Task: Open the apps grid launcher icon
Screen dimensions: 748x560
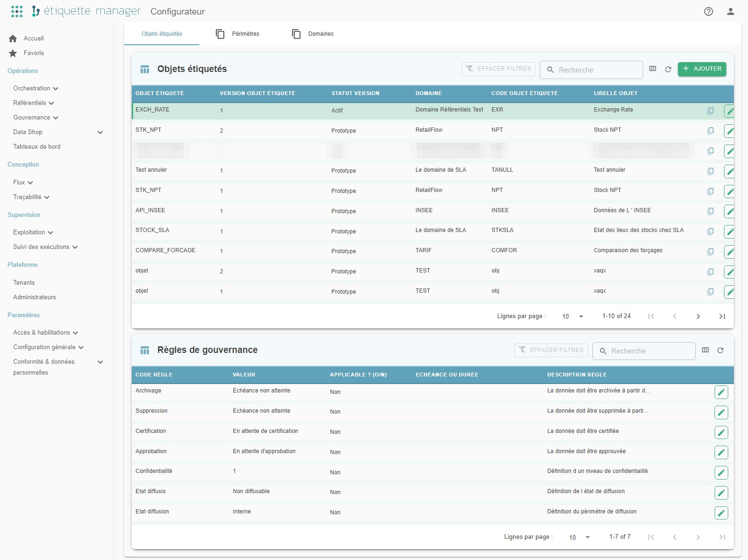Action: (x=17, y=11)
